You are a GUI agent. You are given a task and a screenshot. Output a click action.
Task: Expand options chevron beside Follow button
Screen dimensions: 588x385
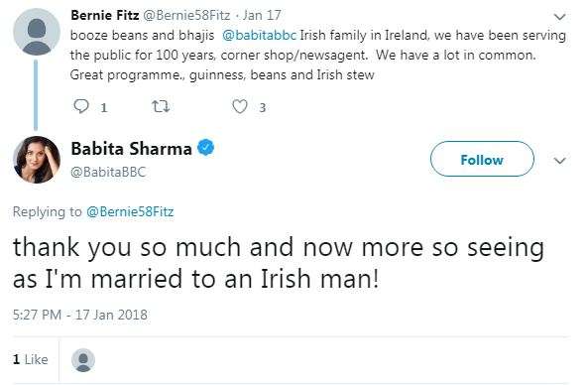(559, 161)
